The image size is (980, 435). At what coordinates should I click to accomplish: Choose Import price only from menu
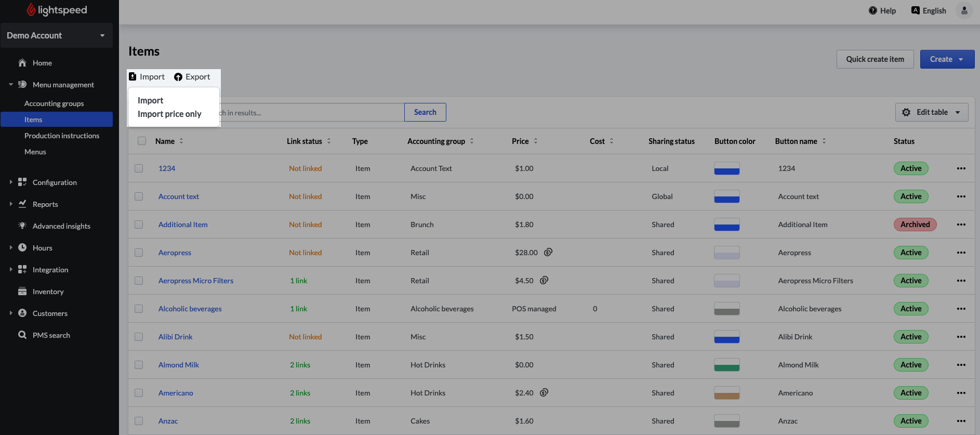pyautogui.click(x=169, y=114)
